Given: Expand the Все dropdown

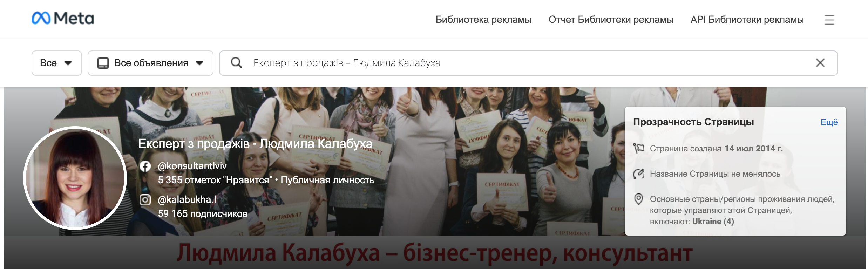Looking at the screenshot, I should point(57,63).
